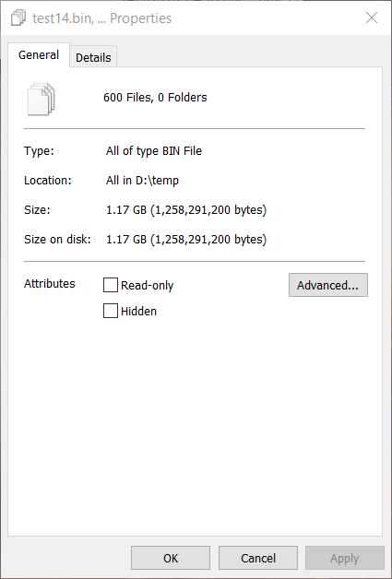Click the Read-only label text
Image resolution: width=392 pixels, height=579 pixels.
pos(147,286)
